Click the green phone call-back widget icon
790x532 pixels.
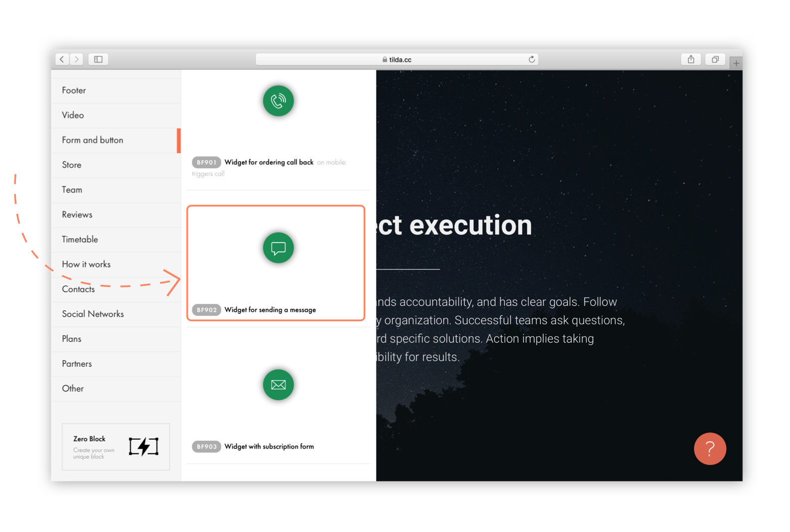(x=278, y=101)
